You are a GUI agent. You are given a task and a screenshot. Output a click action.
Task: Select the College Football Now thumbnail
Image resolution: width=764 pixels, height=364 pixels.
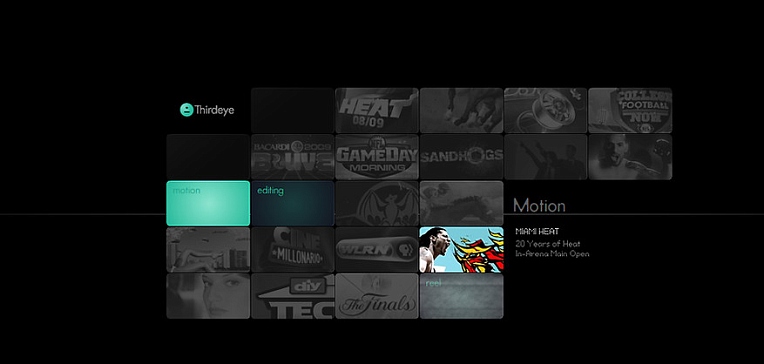click(630, 110)
